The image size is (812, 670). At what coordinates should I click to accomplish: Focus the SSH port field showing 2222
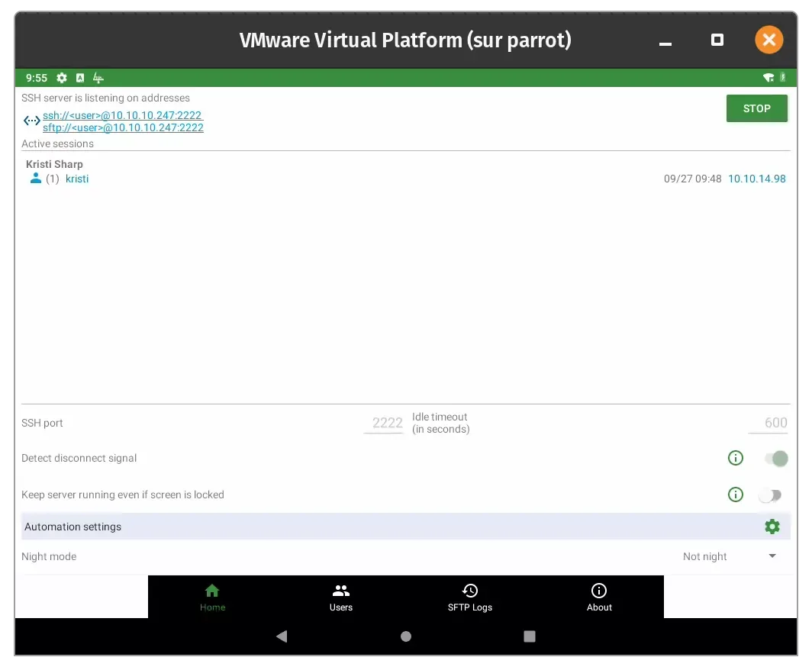tap(384, 423)
